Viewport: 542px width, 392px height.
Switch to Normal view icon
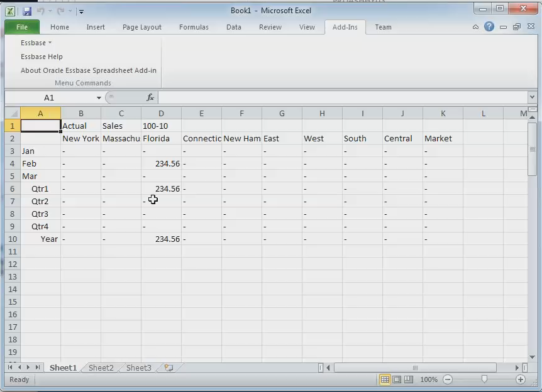385,379
